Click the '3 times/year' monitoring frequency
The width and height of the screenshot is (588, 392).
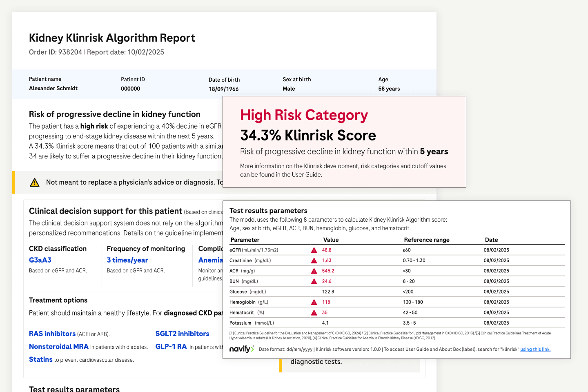(x=127, y=260)
